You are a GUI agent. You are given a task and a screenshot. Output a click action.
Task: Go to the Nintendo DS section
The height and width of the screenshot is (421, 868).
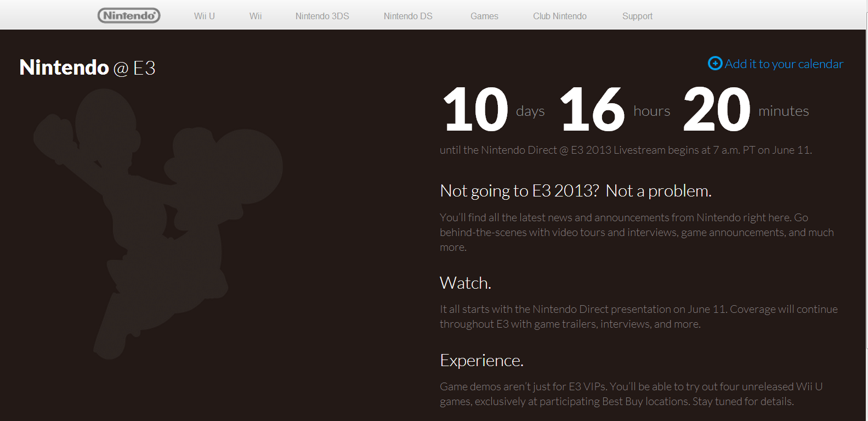pos(408,16)
